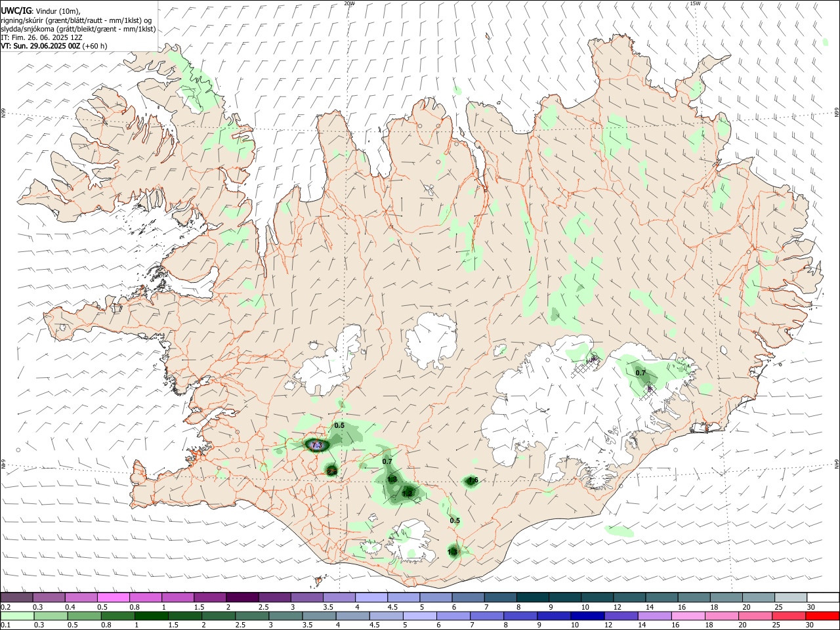Viewport: 840px width, 630px height.
Task: Select the bright red swatch at 30 lower scale
Action: point(822,616)
